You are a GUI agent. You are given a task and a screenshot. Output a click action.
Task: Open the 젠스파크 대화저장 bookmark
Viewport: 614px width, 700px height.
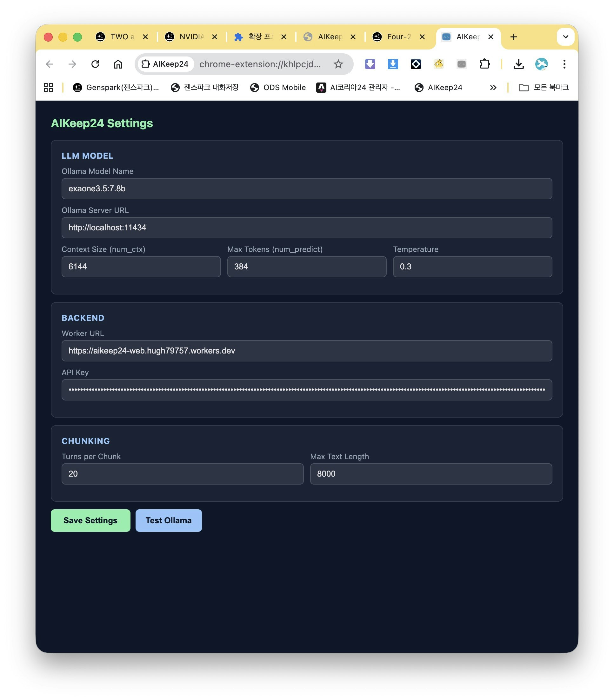click(x=204, y=88)
